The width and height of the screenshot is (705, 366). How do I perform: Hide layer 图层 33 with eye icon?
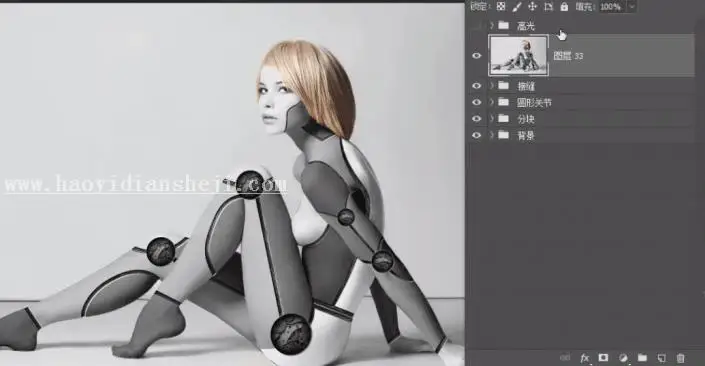coord(477,56)
